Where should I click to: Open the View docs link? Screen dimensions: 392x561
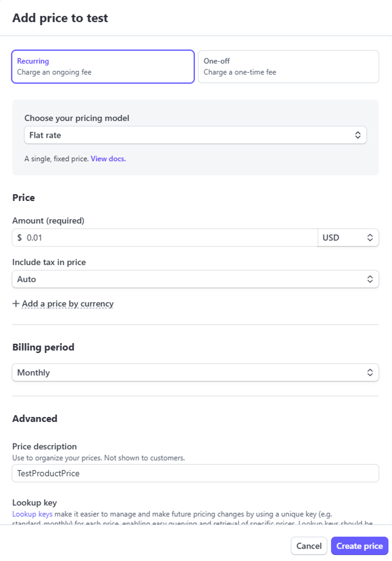click(108, 159)
